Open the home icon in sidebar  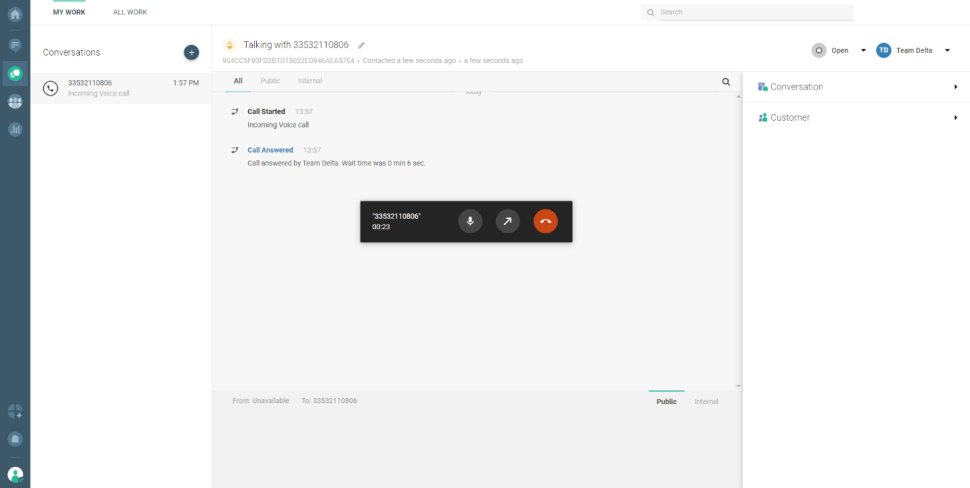(15, 15)
